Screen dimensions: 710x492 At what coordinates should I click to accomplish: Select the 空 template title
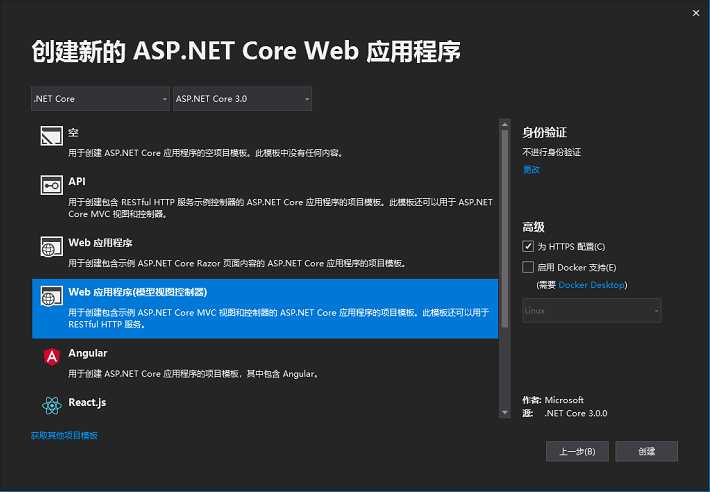(x=73, y=133)
